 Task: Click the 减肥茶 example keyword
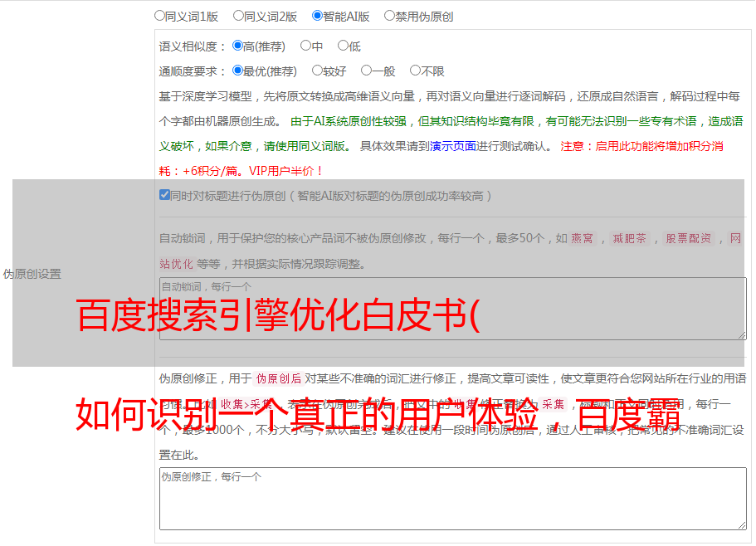pos(629,238)
